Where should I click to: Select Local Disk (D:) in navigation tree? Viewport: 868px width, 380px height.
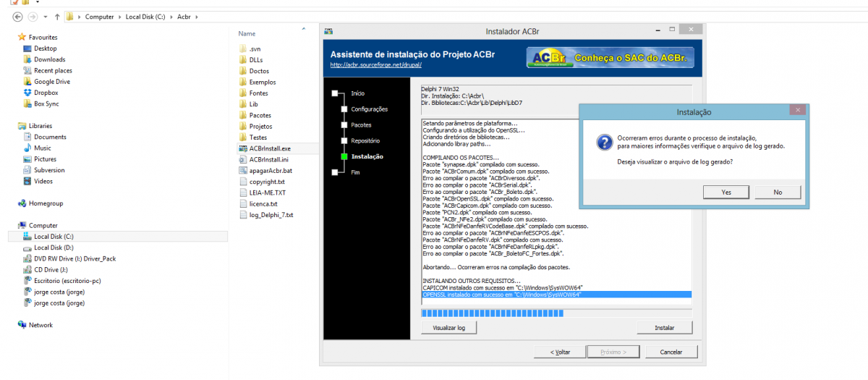pos(54,248)
